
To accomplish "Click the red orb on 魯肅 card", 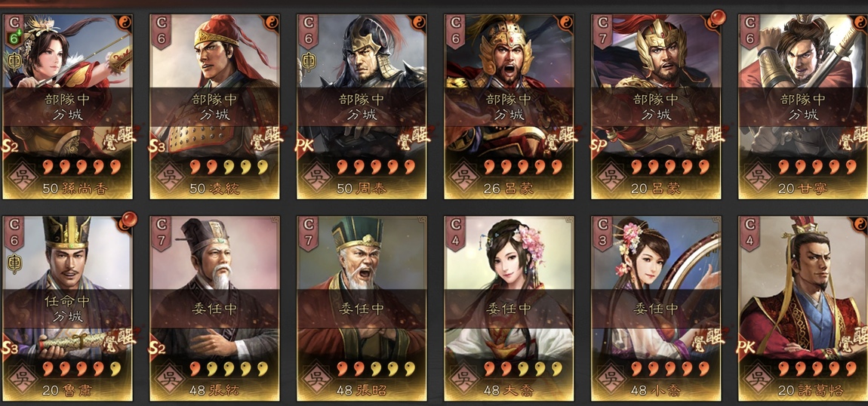I will tap(128, 220).
